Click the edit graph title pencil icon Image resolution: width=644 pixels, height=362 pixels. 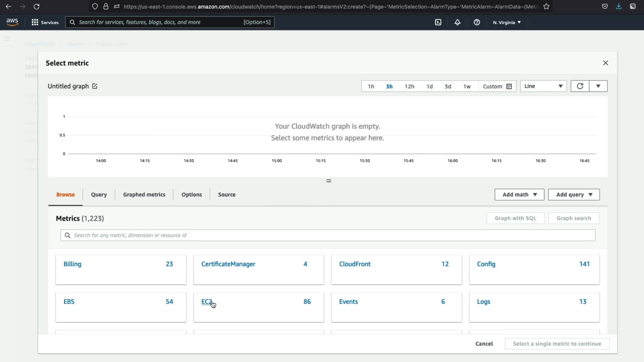coord(95,86)
